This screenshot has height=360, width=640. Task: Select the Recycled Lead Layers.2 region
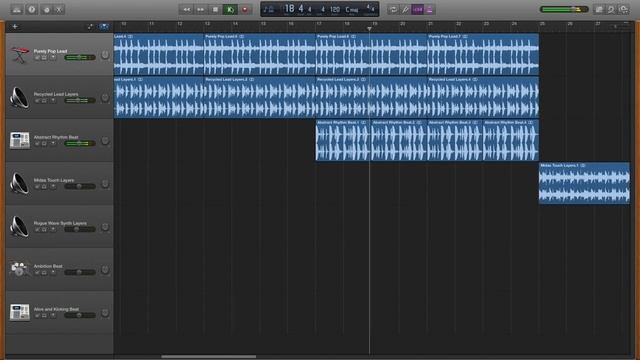(260, 97)
